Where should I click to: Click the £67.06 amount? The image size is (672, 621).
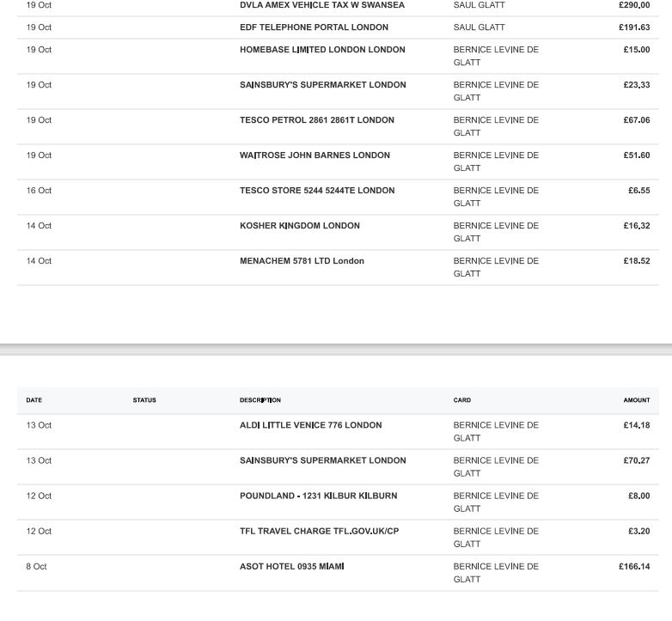637,120
